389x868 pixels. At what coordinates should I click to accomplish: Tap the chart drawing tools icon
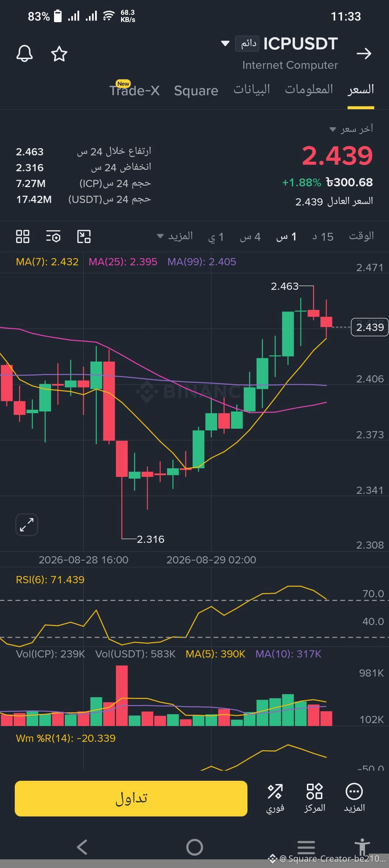(x=84, y=236)
